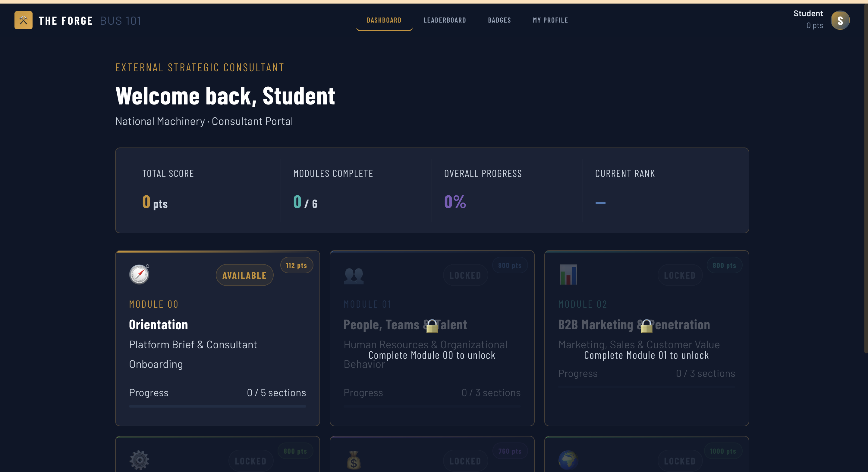This screenshot has width=868, height=472.
Task: Click the Locked badge on Module 01
Action: pos(465,275)
